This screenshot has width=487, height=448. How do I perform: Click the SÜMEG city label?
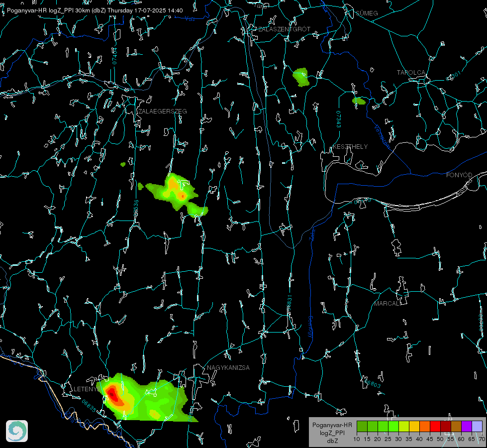click(367, 13)
